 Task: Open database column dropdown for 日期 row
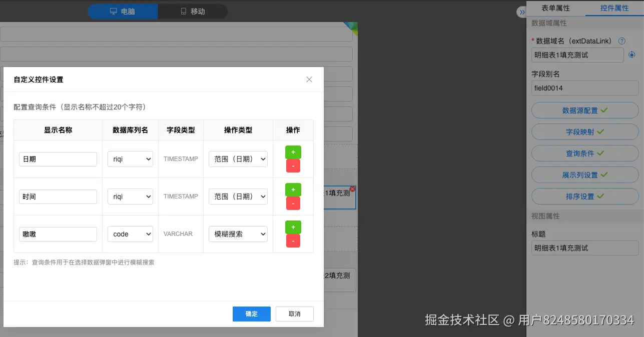tap(130, 159)
